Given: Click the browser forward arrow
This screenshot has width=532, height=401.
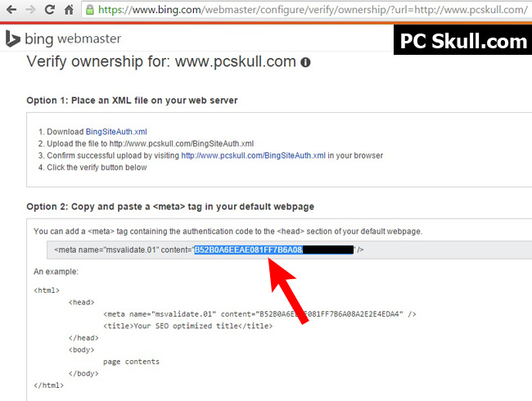Looking at the screenshot, I should click(x=29, y=11).
